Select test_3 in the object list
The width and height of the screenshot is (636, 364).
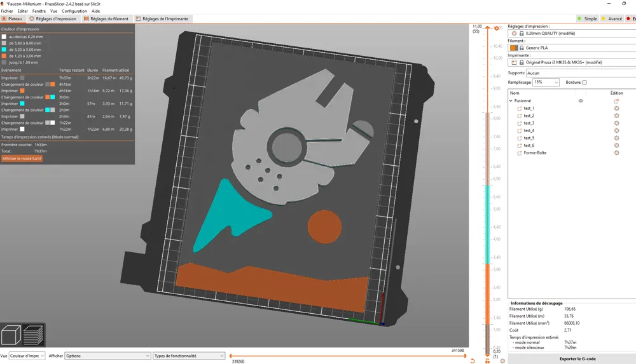click(x=529, y=123)
